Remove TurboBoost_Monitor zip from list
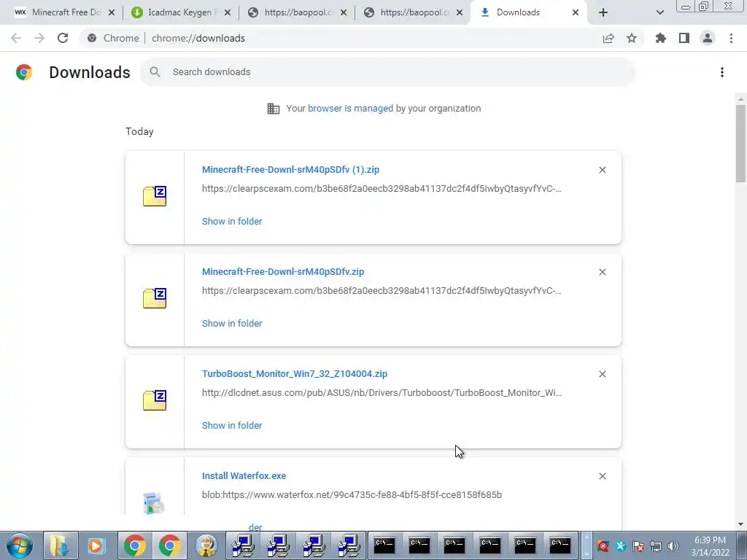Screen dimensions: 747x560 click(603, 374)
